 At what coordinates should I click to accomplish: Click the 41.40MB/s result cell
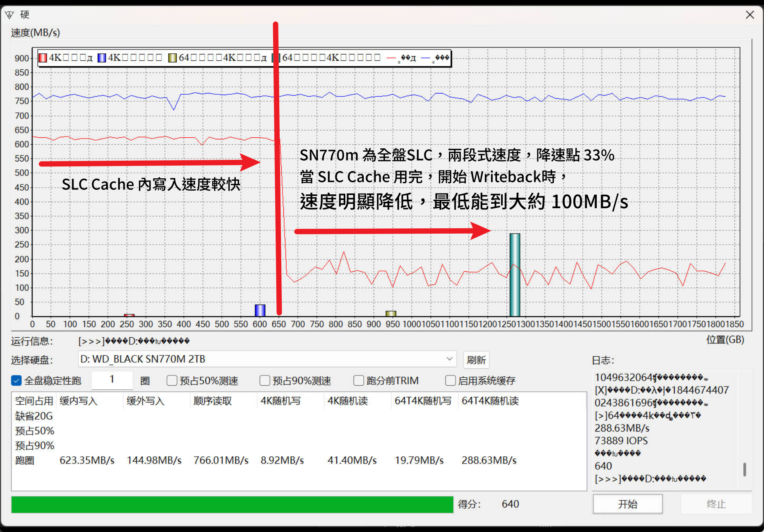coord(352,460)
